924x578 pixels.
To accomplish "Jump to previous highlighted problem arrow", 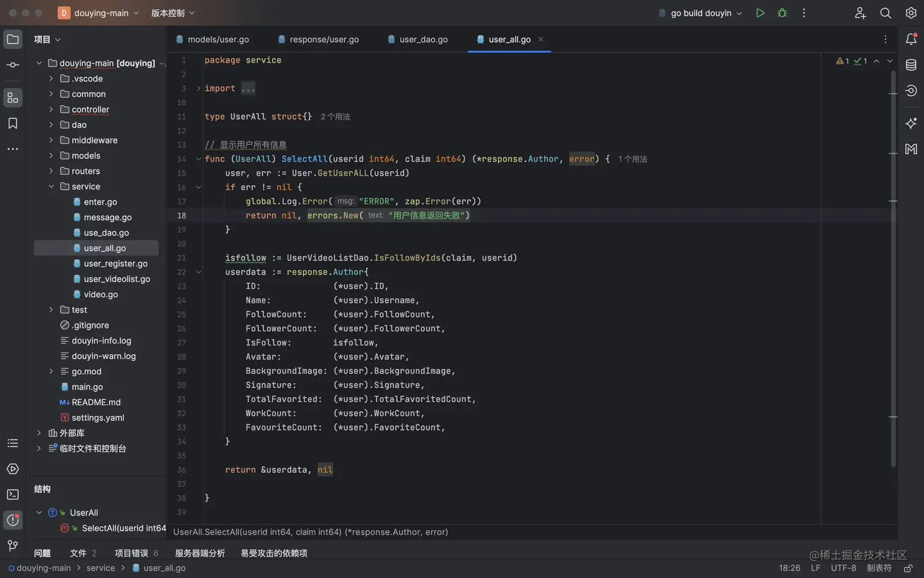I will (x=876, y=61).
